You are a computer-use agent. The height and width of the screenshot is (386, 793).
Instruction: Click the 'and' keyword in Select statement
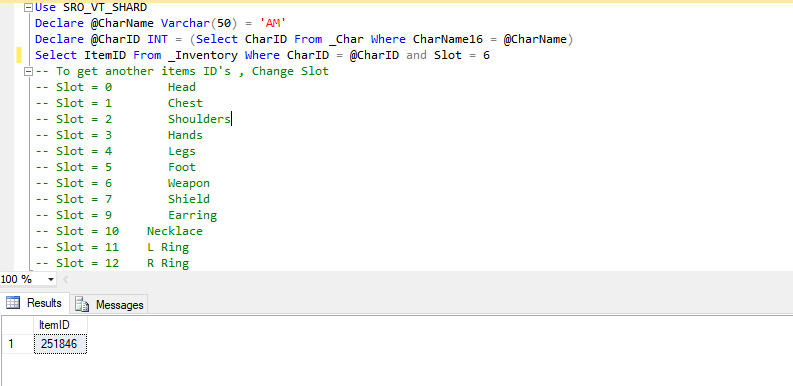(416, 55)
